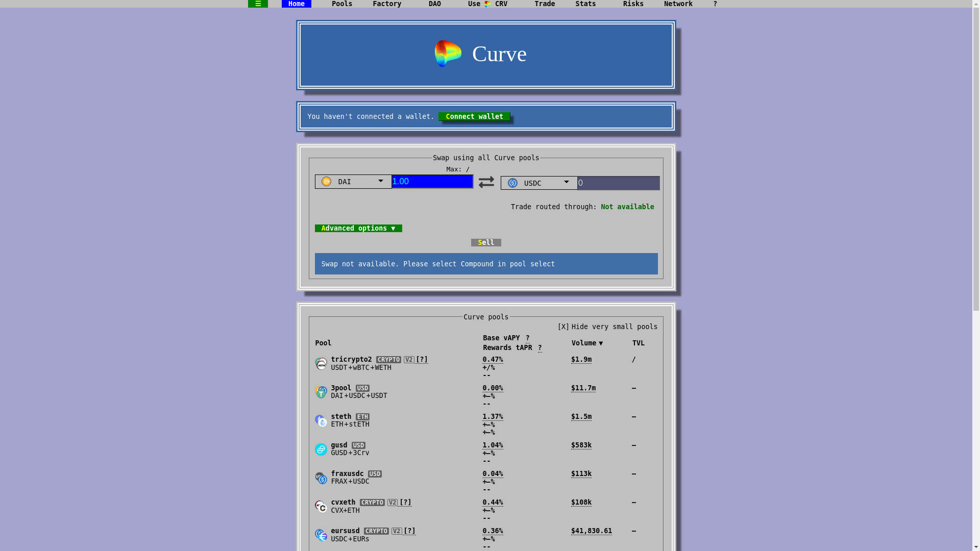Screen dimensions: 980x551
Task: Open the hamburger menu icon
Action: (258, 4)
